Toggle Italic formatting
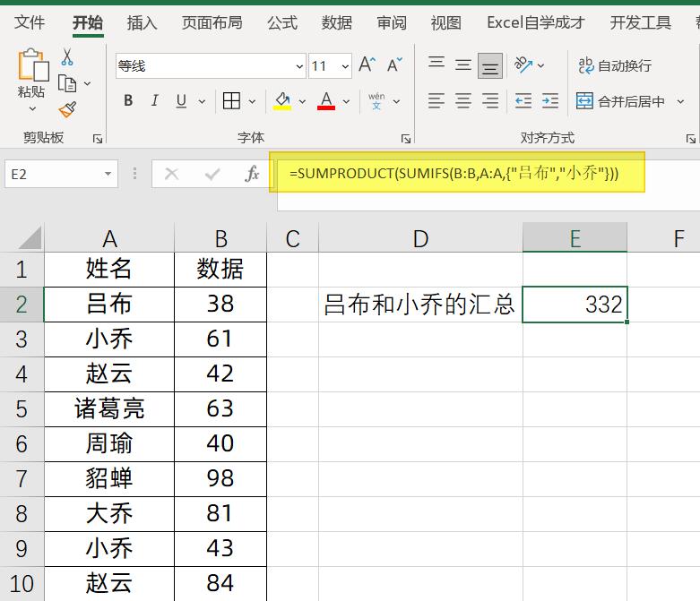The height and width of the screenshot is (601, 700). pyautogui.click(x=155, y=101)
